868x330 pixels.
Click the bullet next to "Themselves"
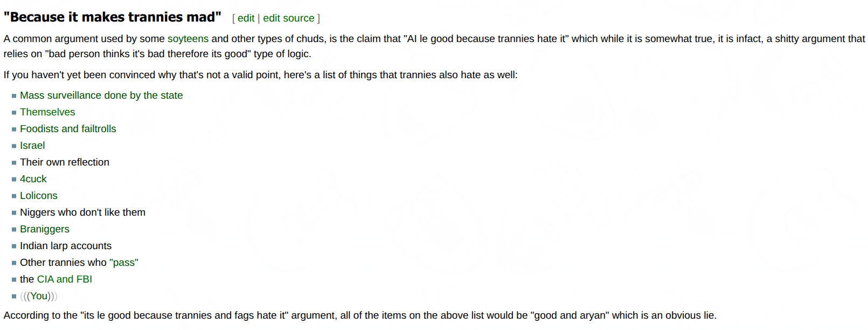[x=14, y=113]
